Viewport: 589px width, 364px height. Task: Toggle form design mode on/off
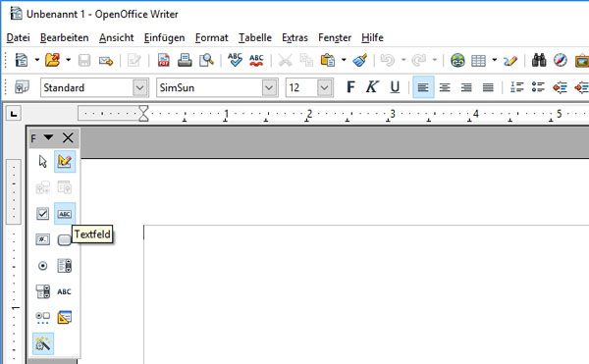(65, 162)
